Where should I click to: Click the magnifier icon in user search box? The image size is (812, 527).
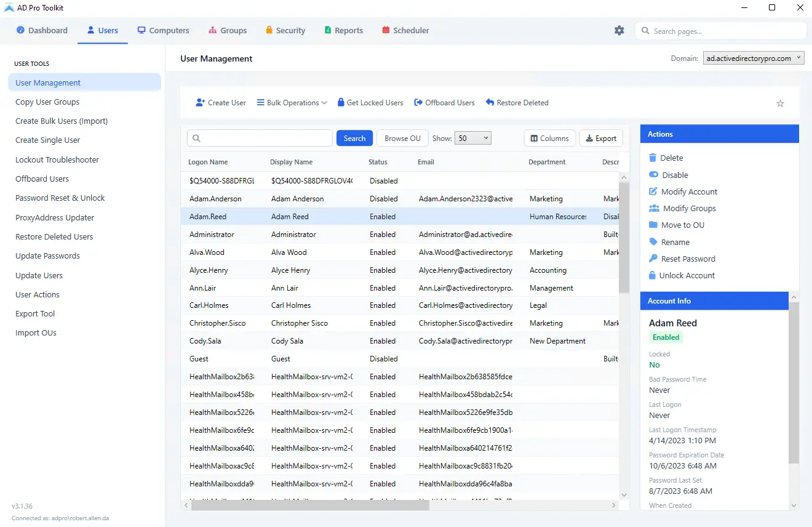pos(197,139)
